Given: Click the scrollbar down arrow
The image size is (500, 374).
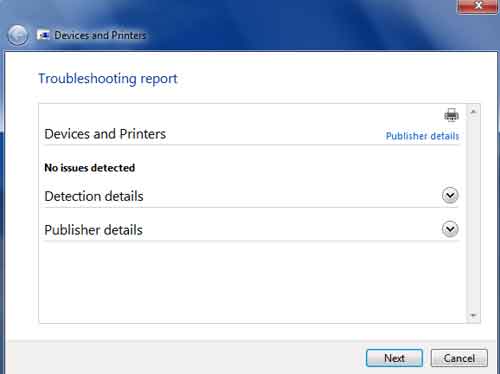Looking at the screenshot, I should (473, 315).
